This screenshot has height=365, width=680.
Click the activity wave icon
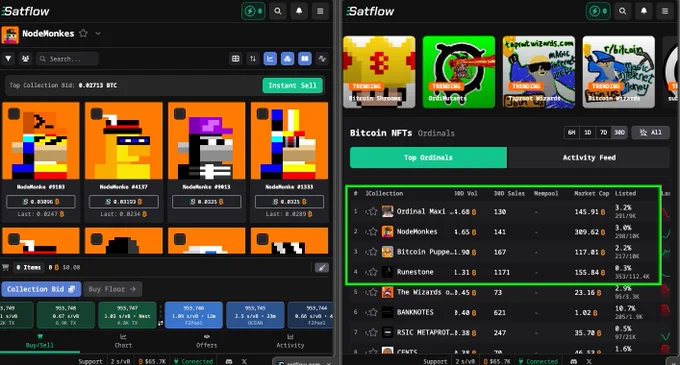(x=322, y=59)
